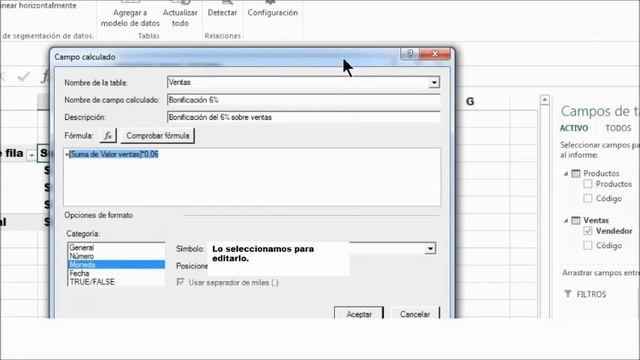
Task: Select column G header
Action: [x=470, y=102]
